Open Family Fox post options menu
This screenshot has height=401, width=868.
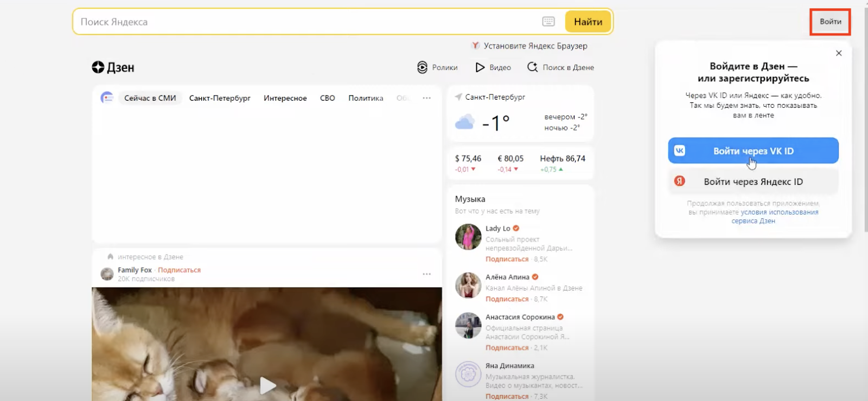427,274
